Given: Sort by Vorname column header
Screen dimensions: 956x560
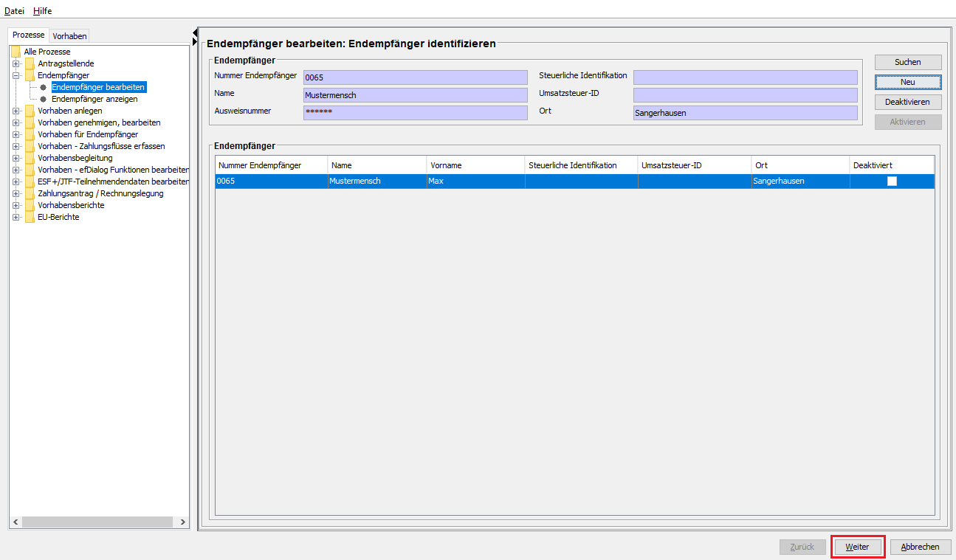Looking at the screenshot, I should (476, 165).
